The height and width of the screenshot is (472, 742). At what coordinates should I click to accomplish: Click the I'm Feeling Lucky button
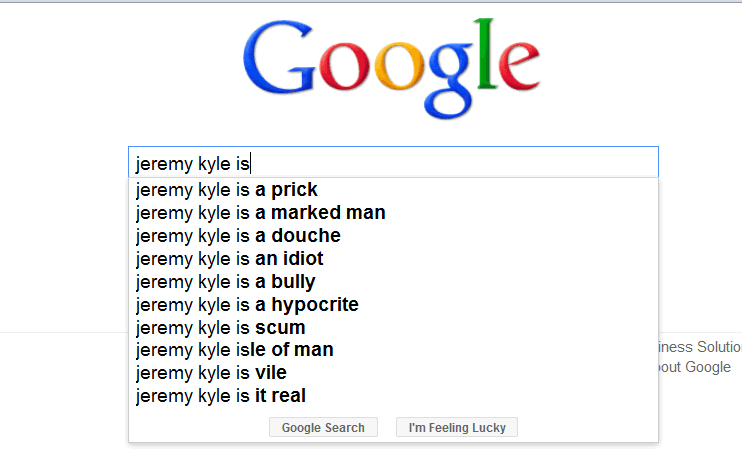[457, 427]
